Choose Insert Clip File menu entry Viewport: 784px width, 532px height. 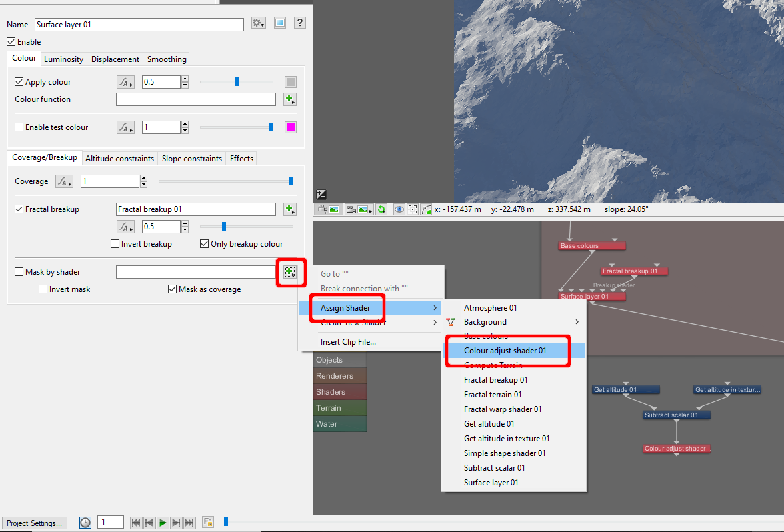369,343
